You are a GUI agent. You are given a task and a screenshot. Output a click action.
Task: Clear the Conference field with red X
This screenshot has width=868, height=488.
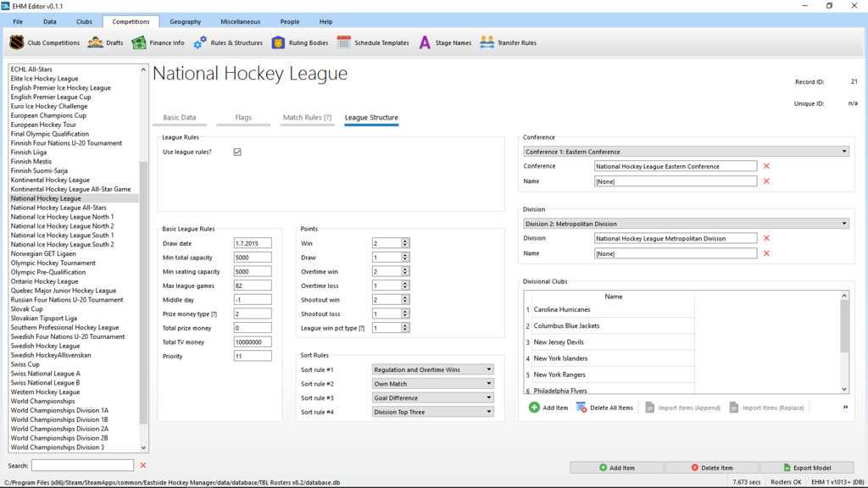point(766,166)
